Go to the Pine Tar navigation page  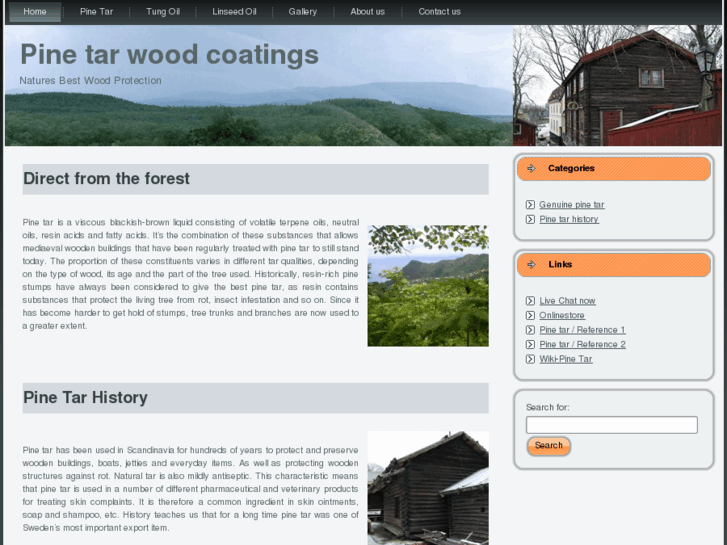coord(96,12)
